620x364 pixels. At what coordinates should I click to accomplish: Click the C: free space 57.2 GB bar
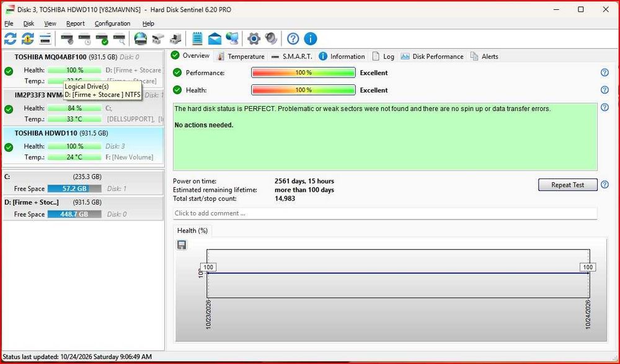click(x=74, y=189)
